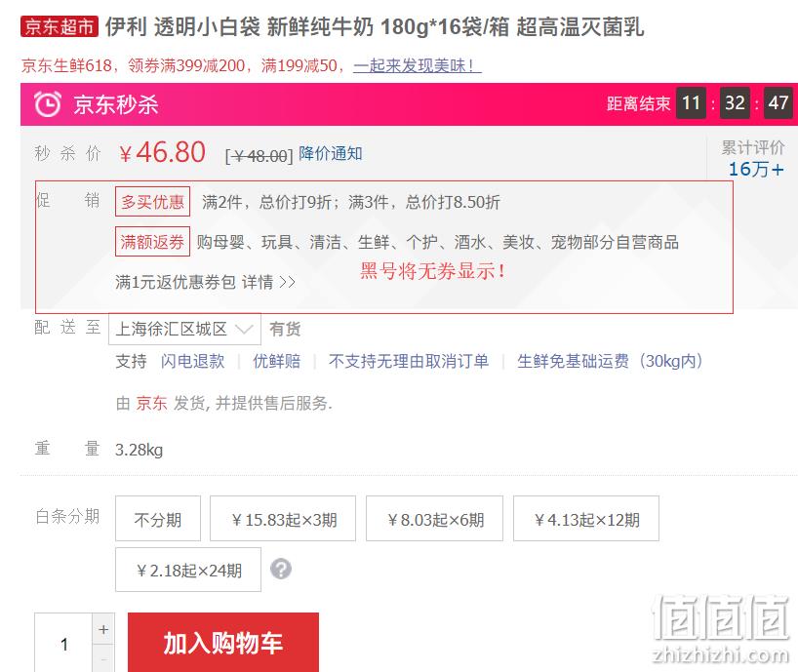The height and width of the screenshot is (672, 798).
Task: Select ￥8.03起×6期 installment option
Action: pyautogui.click(x=435, y=519)
